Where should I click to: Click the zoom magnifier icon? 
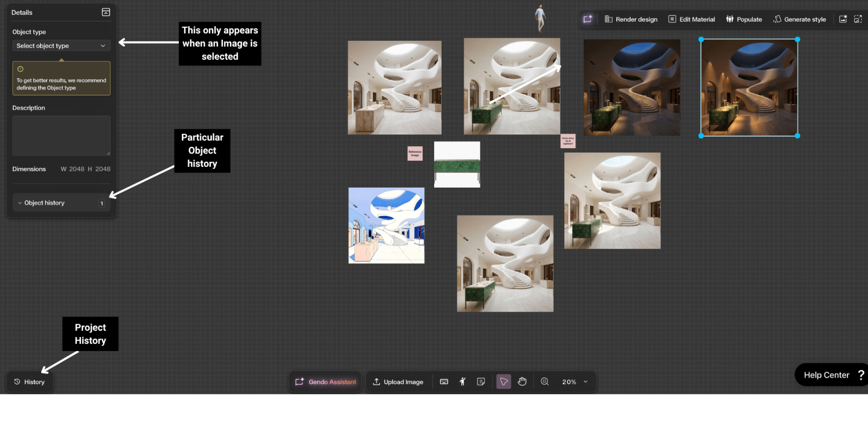(x=545, y=382)
